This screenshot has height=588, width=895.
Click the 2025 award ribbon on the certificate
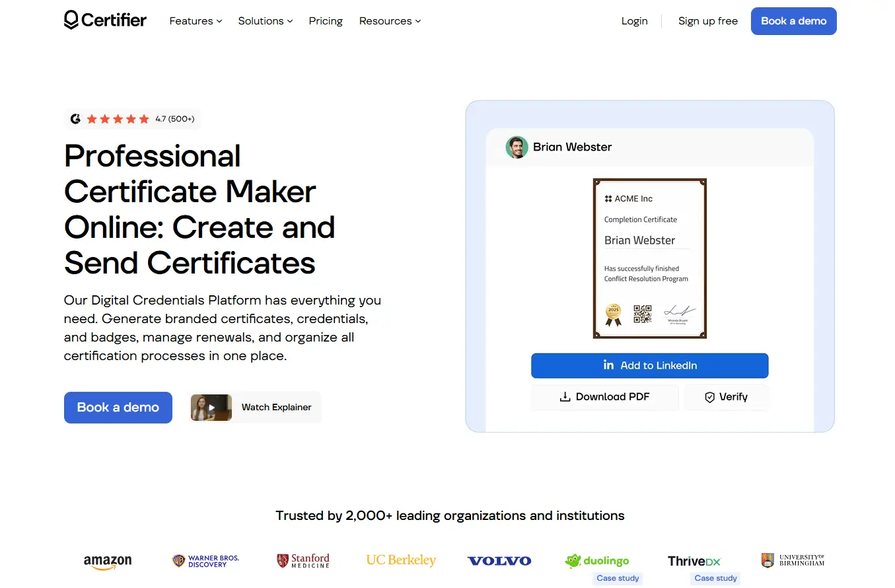(x=612, y=314)
